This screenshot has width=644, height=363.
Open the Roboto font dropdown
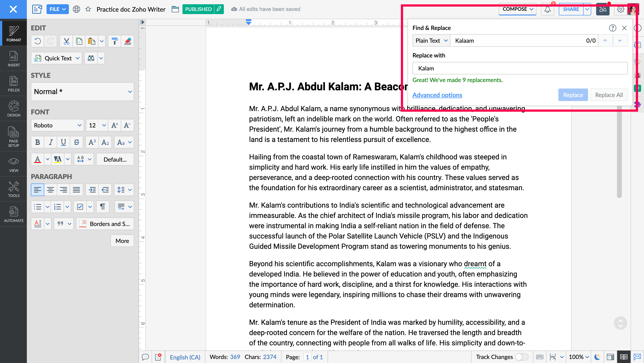[57, 125]
